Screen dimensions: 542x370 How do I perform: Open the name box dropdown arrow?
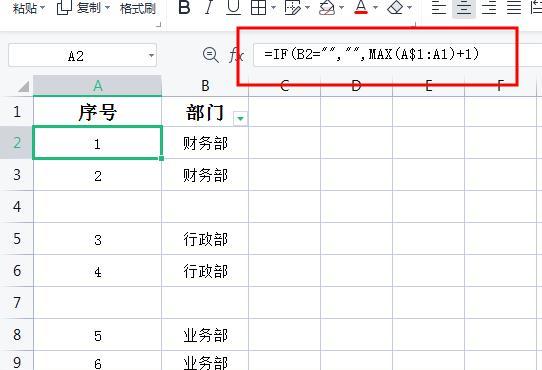[x=151, y=55]
